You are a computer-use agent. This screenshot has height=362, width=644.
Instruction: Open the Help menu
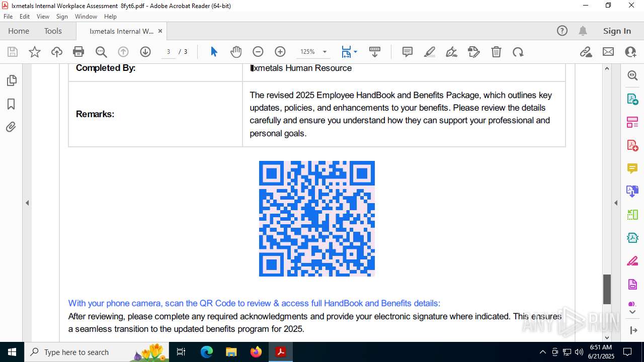[x=110, y=17]
